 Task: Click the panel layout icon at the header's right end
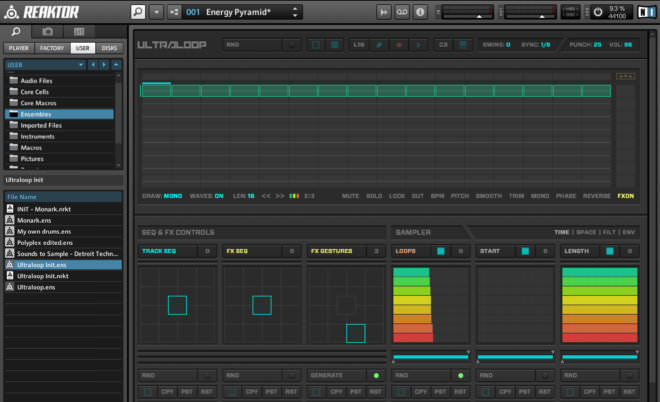[x=646, y=12]
